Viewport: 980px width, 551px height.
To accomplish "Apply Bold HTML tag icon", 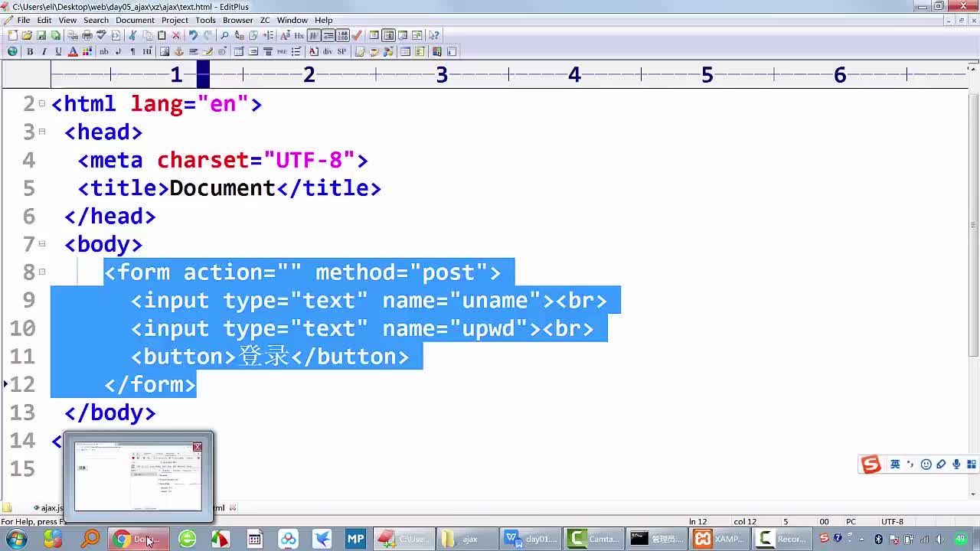I will pos(30,51).
